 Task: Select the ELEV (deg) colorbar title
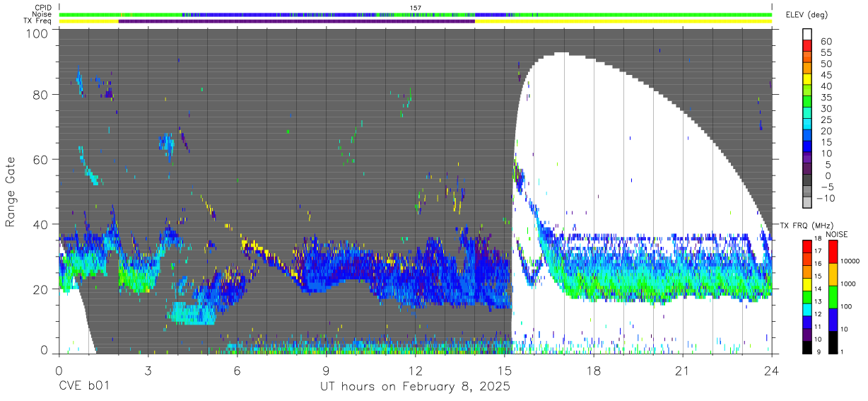807,14
